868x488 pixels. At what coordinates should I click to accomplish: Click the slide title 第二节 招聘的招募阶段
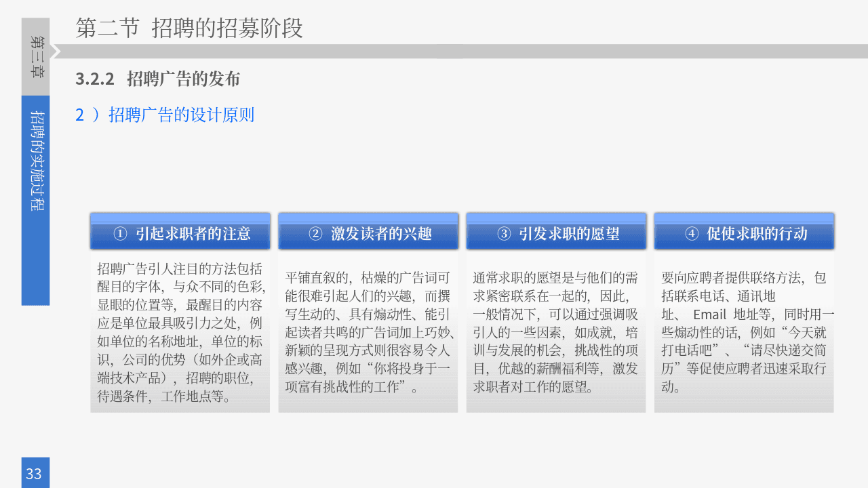(x=189, y=28)
